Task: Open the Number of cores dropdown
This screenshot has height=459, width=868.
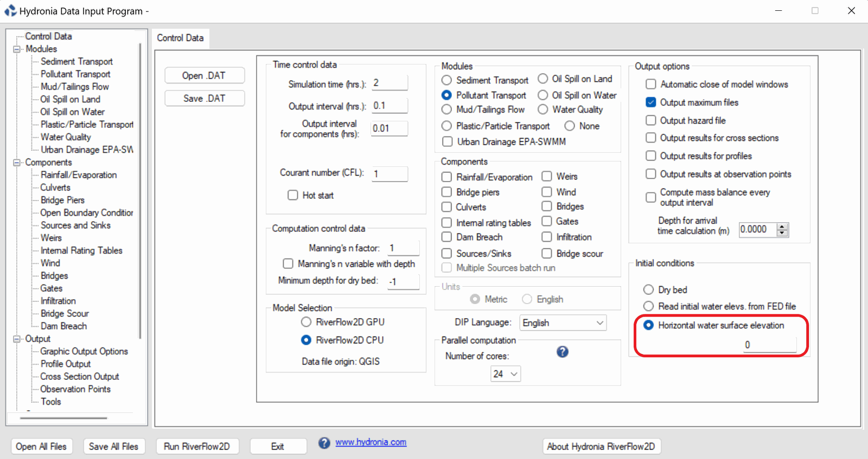Action: (506, 374)
